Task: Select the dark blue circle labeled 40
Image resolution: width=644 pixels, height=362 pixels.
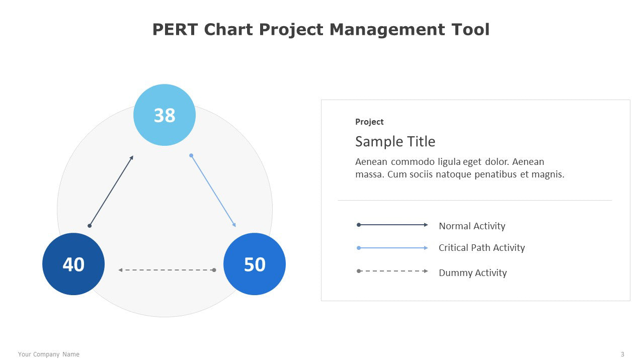Action: tap(73, 264)
